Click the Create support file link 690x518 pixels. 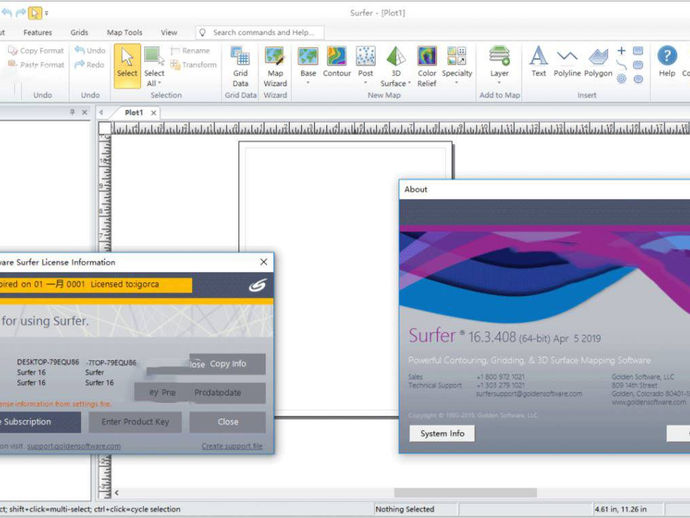pos(232,446)
